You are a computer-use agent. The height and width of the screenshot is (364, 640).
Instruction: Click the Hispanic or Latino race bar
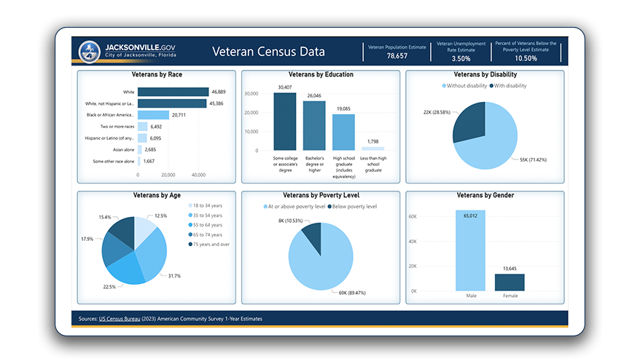pos(142,138)
